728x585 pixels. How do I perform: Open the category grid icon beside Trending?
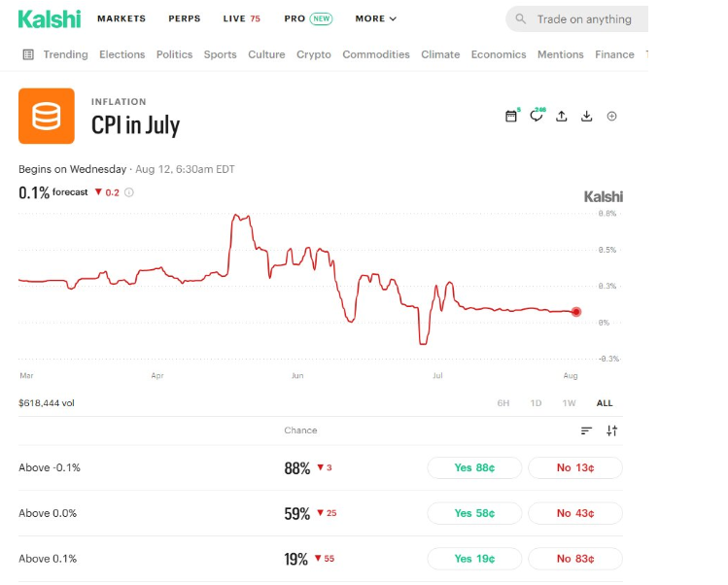pos(28,54)
